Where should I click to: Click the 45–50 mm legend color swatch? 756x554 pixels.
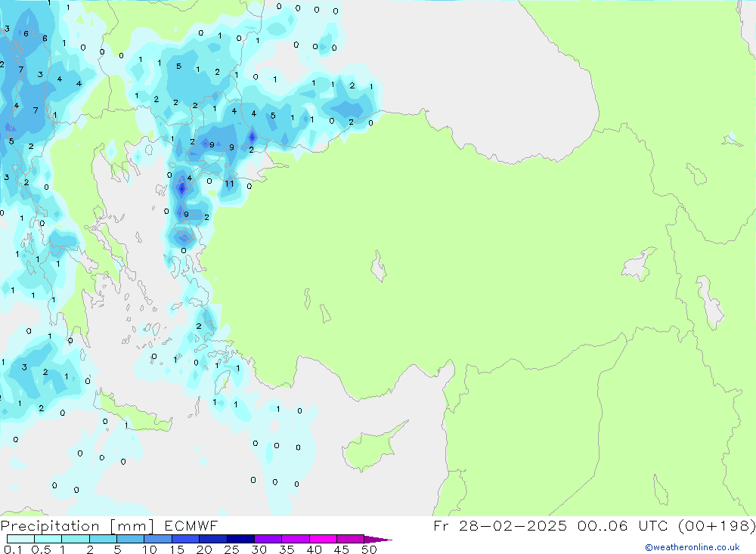(x=350, y=539)
